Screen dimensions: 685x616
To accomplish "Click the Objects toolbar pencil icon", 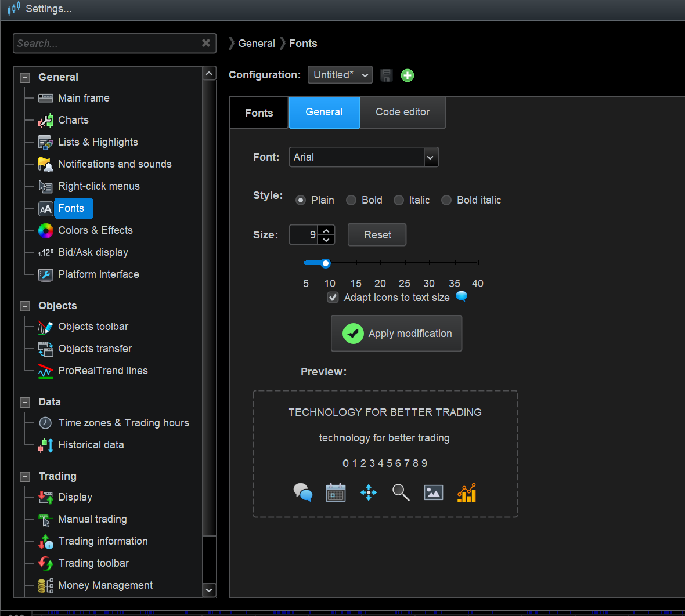I will tap(45, 327).
